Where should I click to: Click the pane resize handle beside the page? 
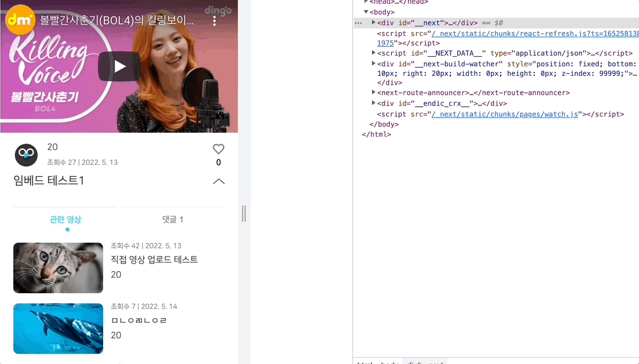pyautogui.click(x=244, y=214)
